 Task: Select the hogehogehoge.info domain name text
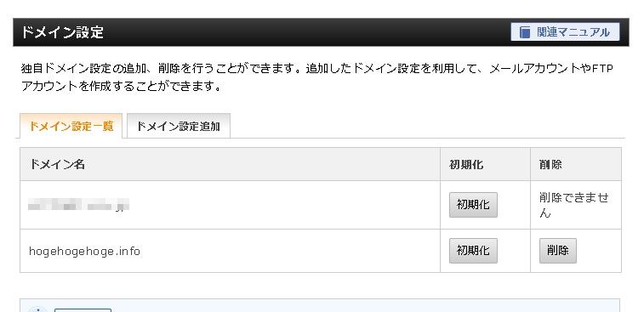tap(84, 251)
